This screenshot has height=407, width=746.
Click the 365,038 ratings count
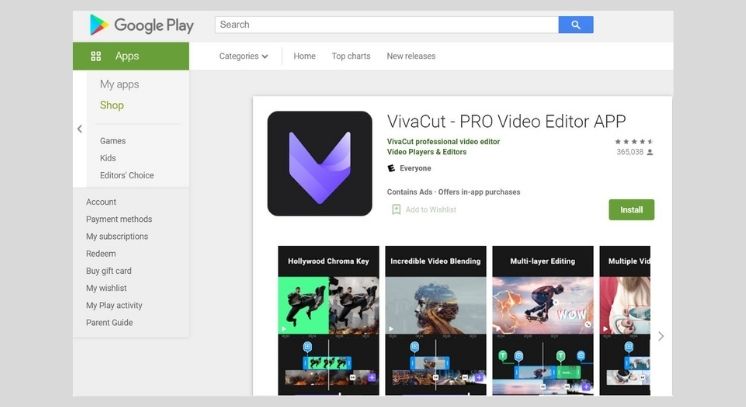pos(630,152)
